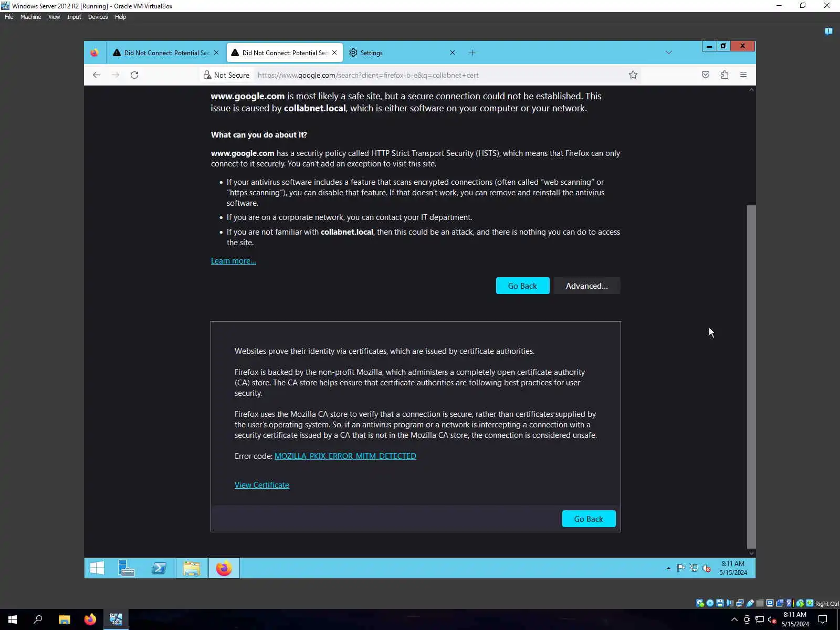Open host File Explorer taskbar icon

tap(64, 619)
